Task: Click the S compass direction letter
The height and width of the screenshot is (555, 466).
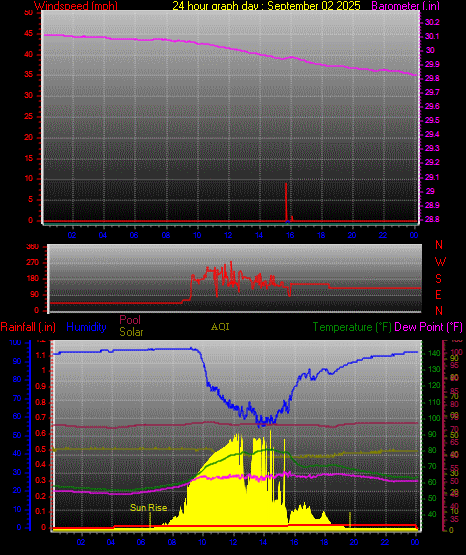Action: click(x=438, y=279)
